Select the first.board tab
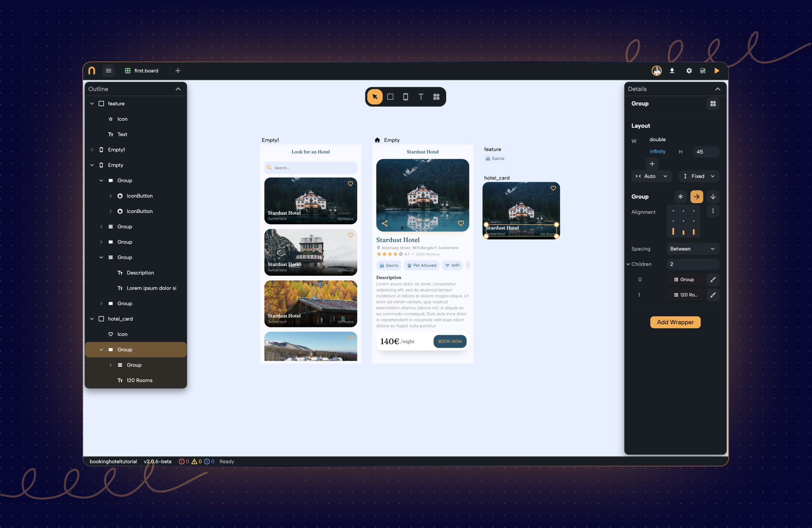 pos(146,70)
